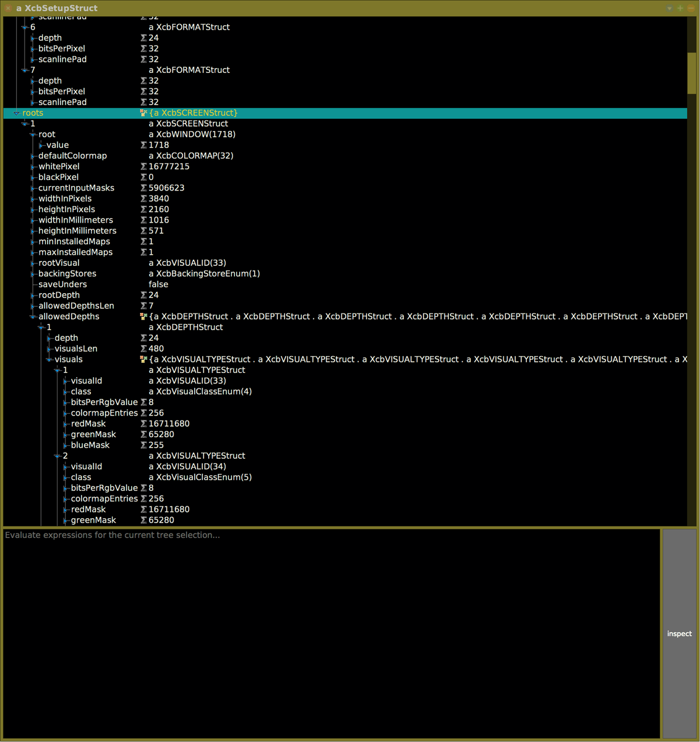This screenshot has height=742, width=700.
Task: Expand the defaultColormap node
Action: [x=33, y=156]
